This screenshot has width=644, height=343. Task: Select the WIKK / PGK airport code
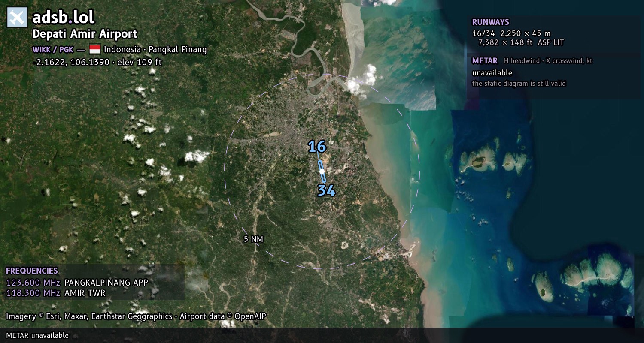(53, 50)
